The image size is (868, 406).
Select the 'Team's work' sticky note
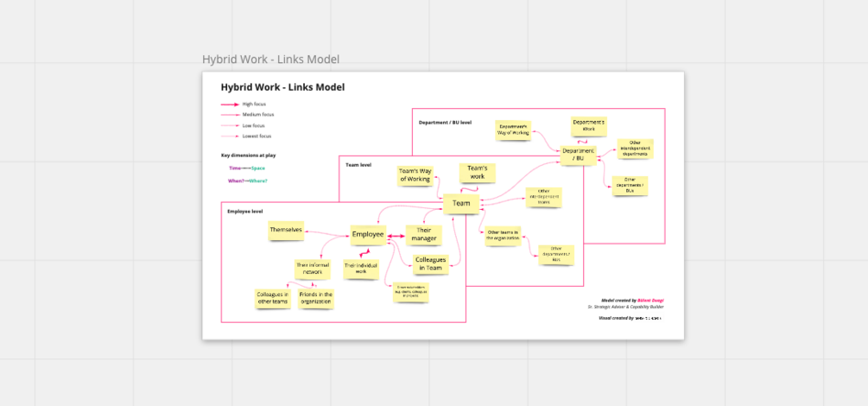coord(477,173)
